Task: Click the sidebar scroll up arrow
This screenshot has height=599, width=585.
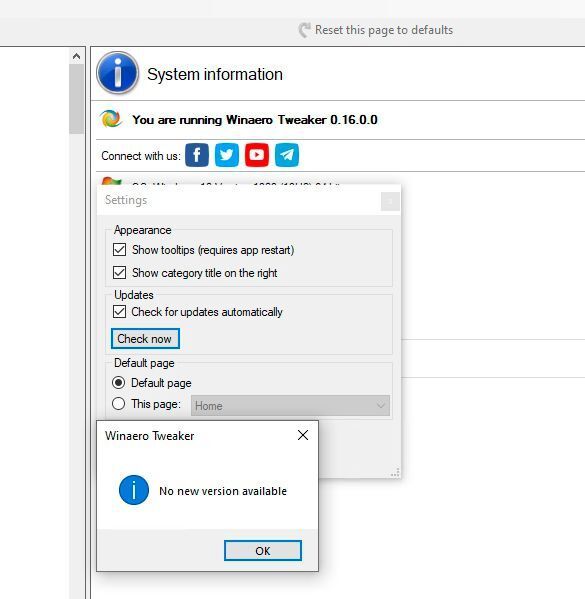Action: click(x=76, y=57)
